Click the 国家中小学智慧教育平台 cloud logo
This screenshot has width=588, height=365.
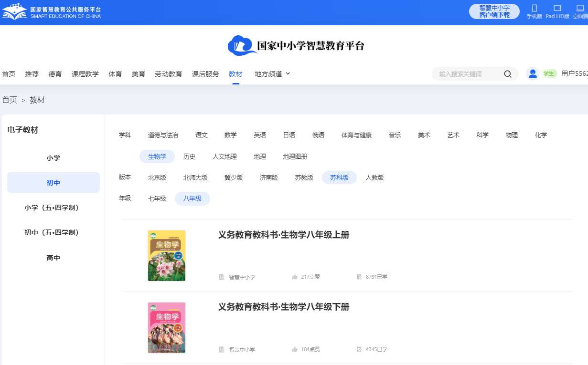pyautogui.click(x=243, y=46)
